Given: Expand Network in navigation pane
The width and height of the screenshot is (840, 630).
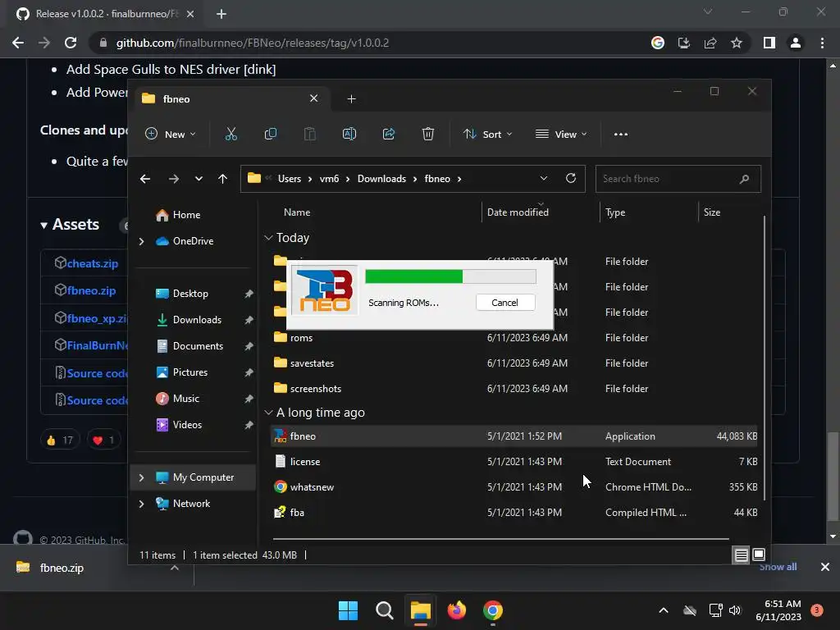Looking at the screenshot, I should (x=141, y=504).
